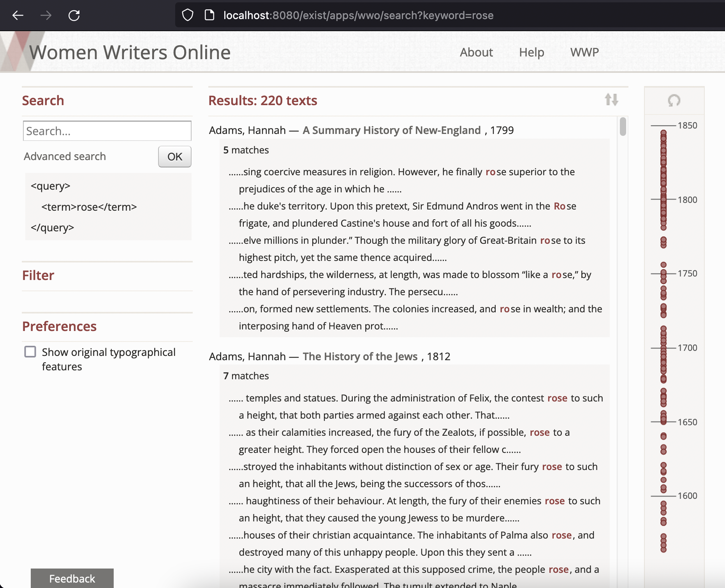Click snippet 'Their fury rose to such'
The width and height of the screenshot is (725, 588).
[x=413, y=475]
